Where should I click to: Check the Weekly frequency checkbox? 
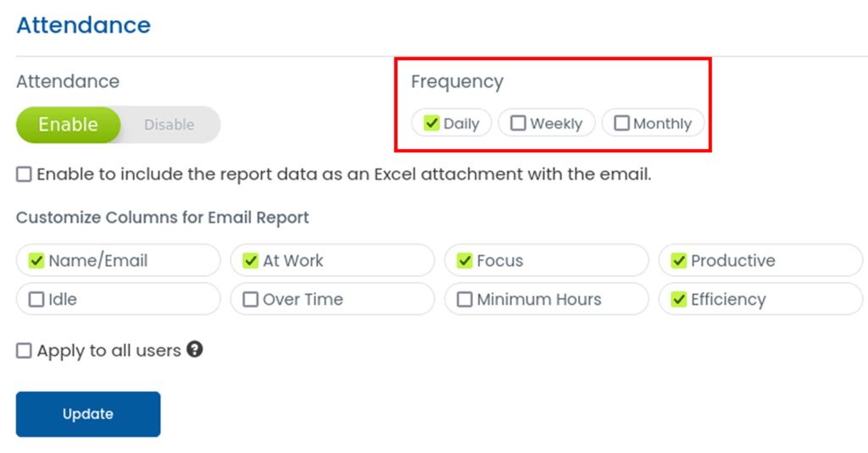(518, 124)
